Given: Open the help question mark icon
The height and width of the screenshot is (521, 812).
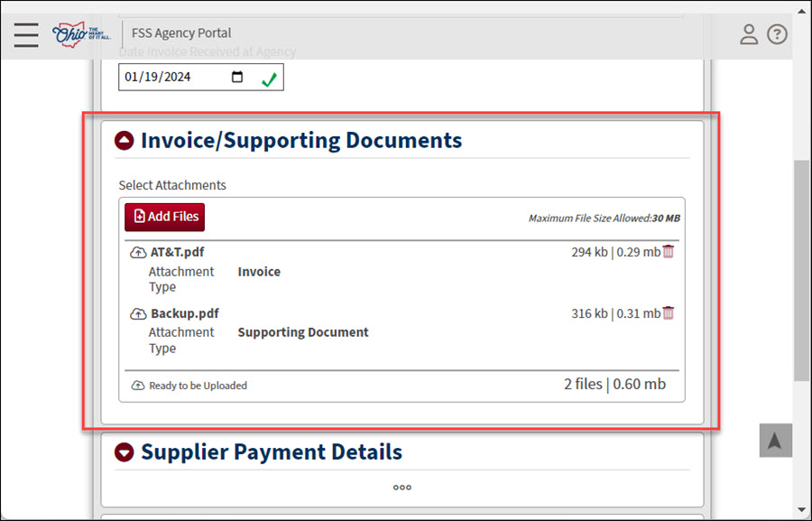Looking at the screenshot, I should 777,34.
